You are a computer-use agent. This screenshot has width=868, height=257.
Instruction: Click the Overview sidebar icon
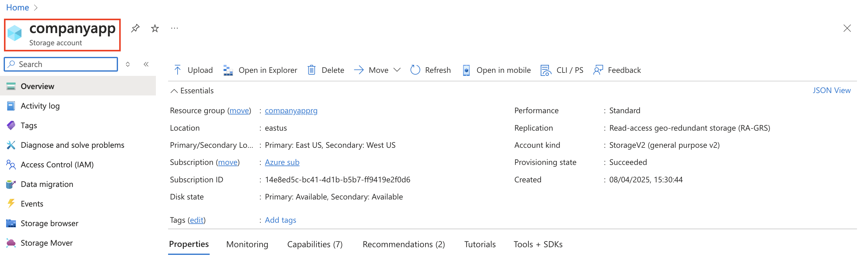pos(11,86)
